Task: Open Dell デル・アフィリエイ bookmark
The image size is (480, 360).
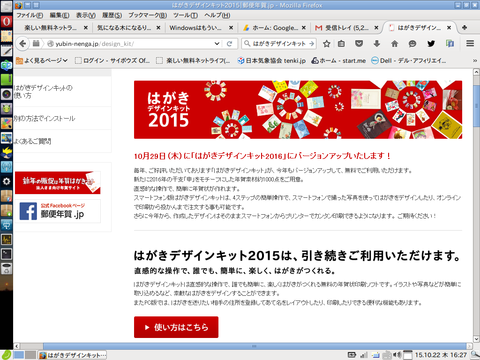Action: pos(408,61)
